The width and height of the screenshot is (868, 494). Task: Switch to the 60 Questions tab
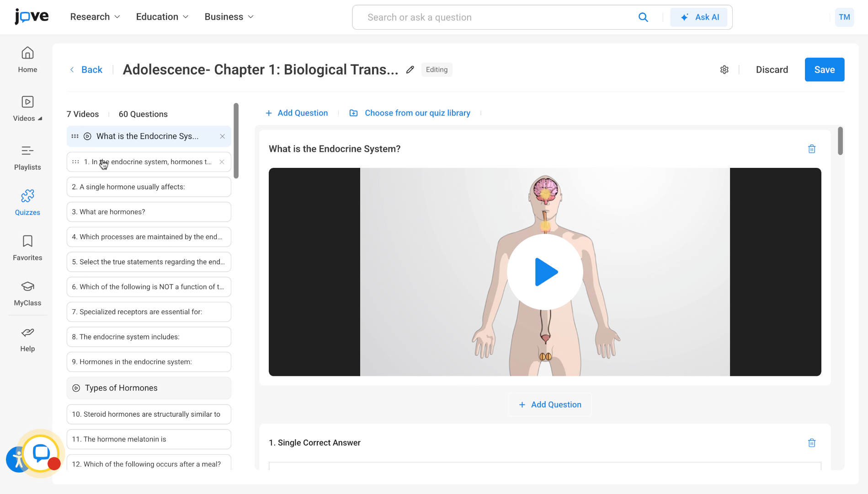pos(143,114)
